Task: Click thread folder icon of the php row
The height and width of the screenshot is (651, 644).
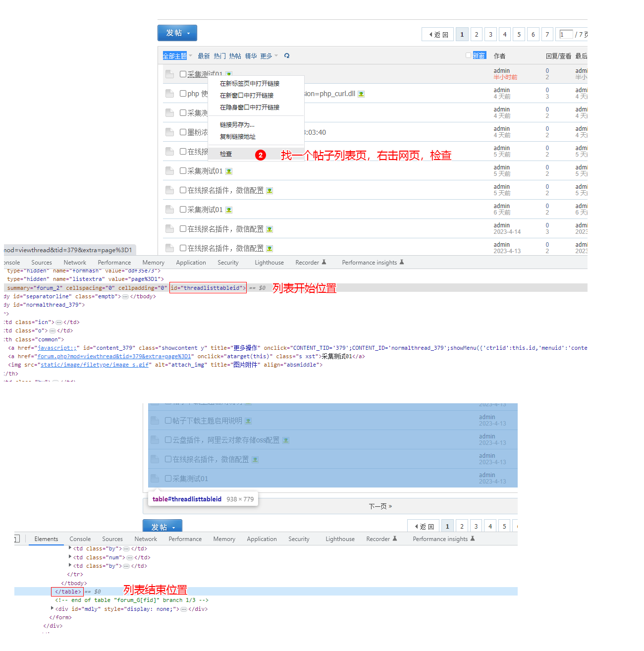Action: pos(169,94)
